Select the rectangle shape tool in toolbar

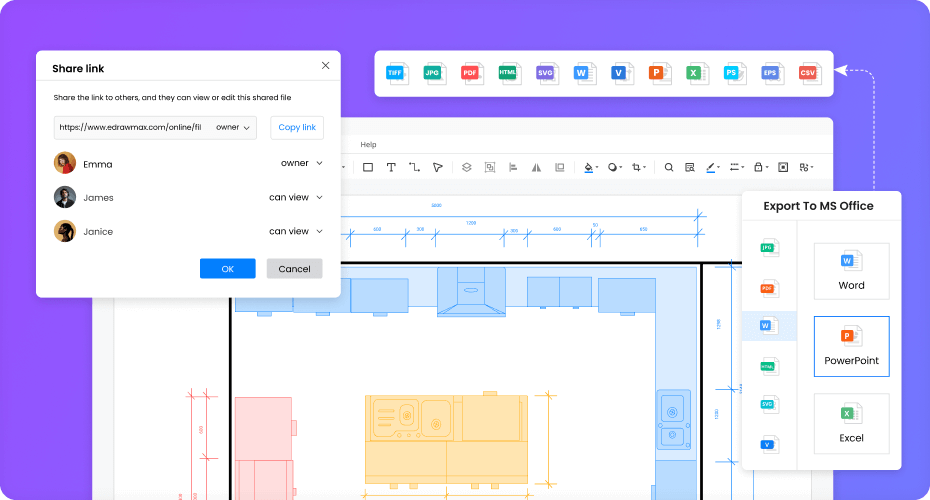(x=368, y=167)
